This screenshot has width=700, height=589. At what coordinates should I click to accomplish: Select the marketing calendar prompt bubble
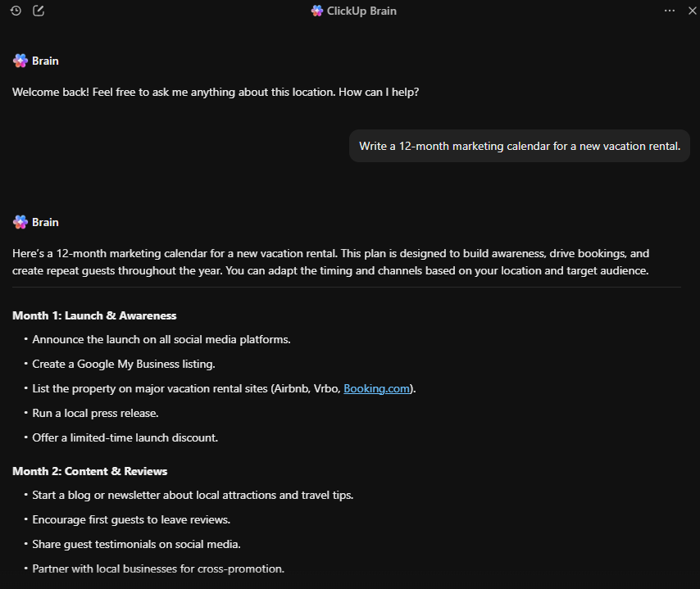[x=519, y=145]
